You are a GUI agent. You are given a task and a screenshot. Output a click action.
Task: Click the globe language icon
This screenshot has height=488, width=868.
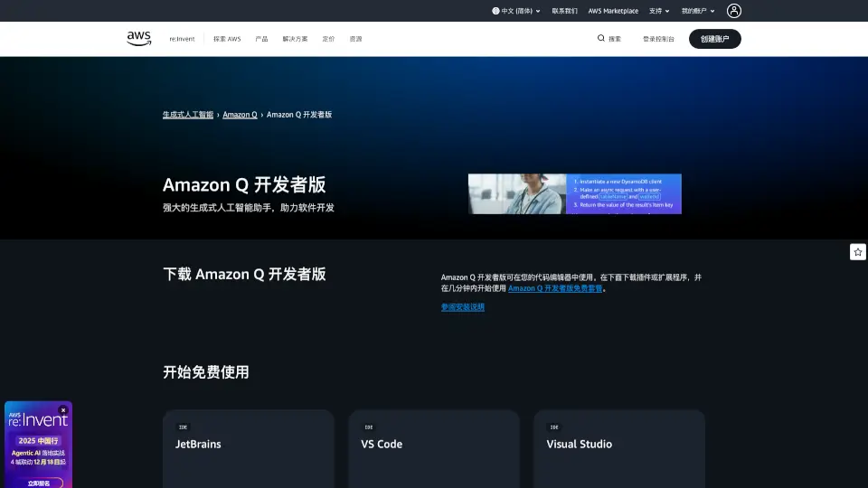click(495, 11)
